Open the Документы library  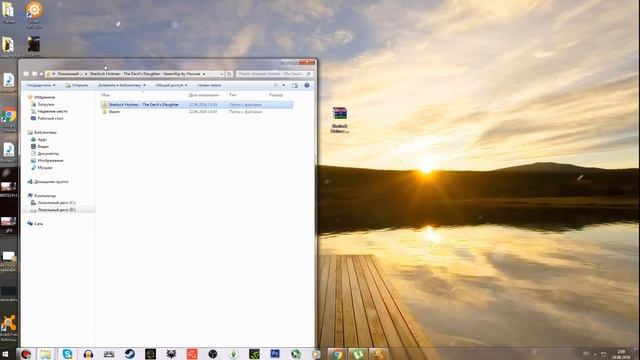pyautogui.click(x=48, y=153)
